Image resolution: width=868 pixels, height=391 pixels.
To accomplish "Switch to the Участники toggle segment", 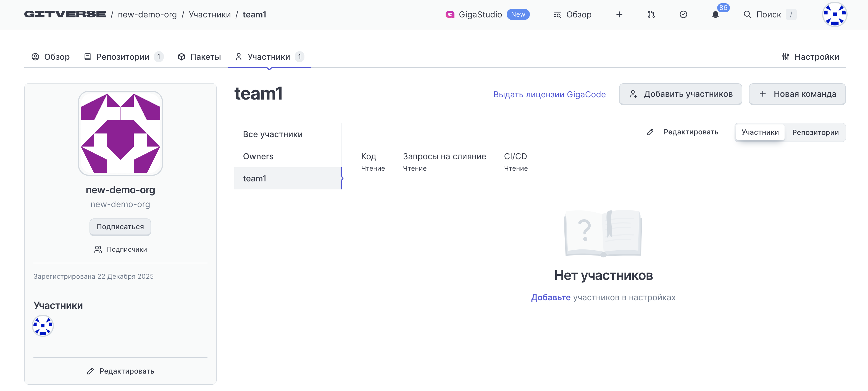I will pos(760,132).
